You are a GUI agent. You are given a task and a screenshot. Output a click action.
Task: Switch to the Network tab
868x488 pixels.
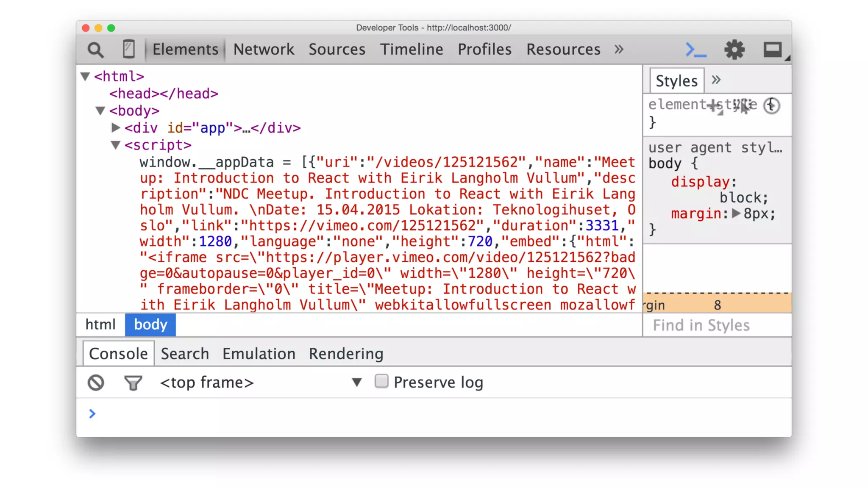[x=264, y=50]
